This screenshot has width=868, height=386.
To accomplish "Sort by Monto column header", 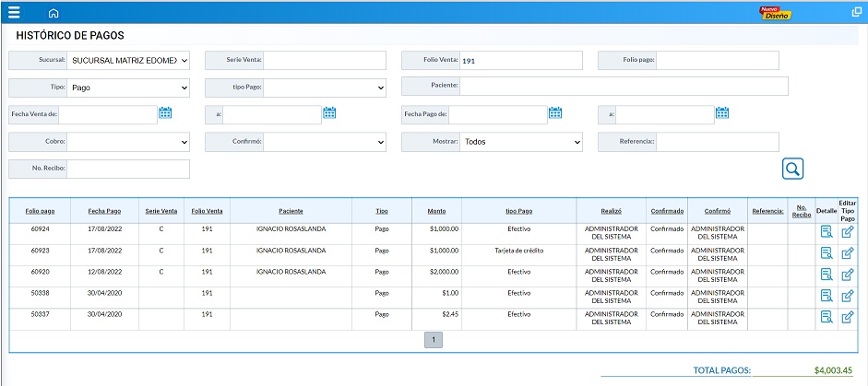I will 437,211.
